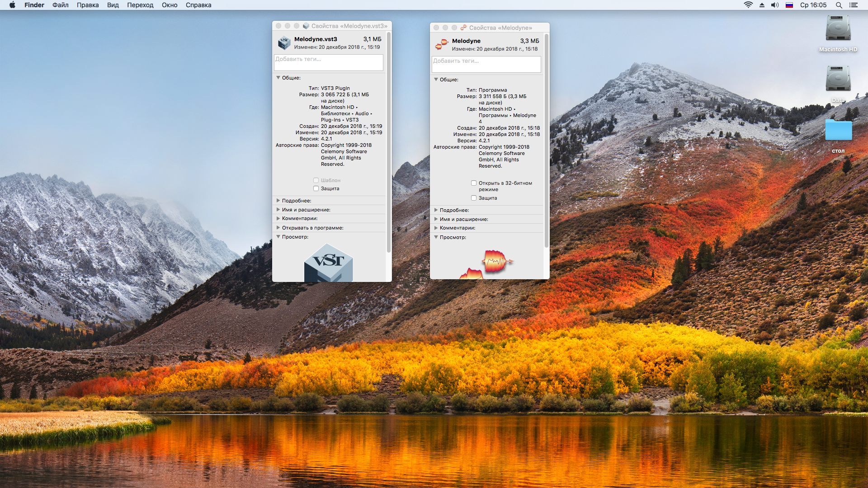This screenshot has height=488, width=868.
Task: Click the Melodyne app icon in info header
Action: pyautogui.click(x=441, y=44)
